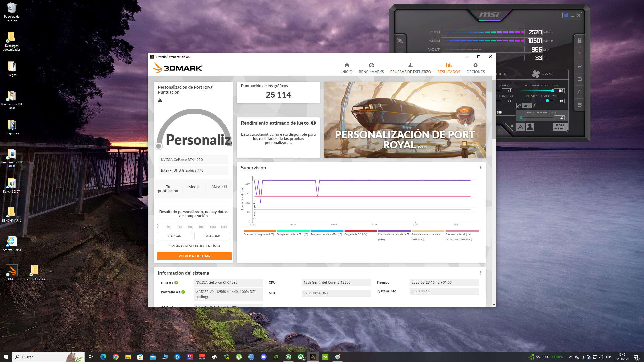
Task: Open the BENCHMARKS tab
Action: [371, 68]
